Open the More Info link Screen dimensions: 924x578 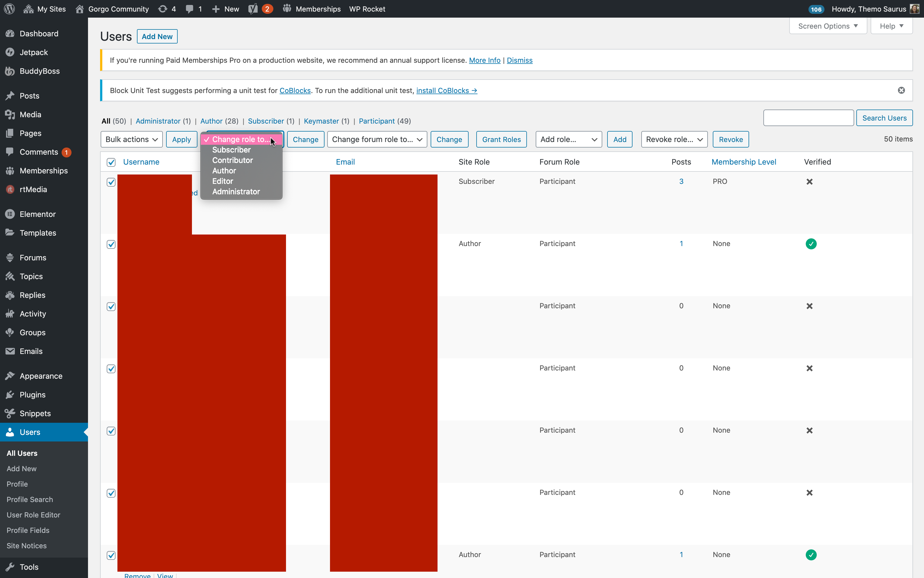pyautogui.click(x=485, y=60)
